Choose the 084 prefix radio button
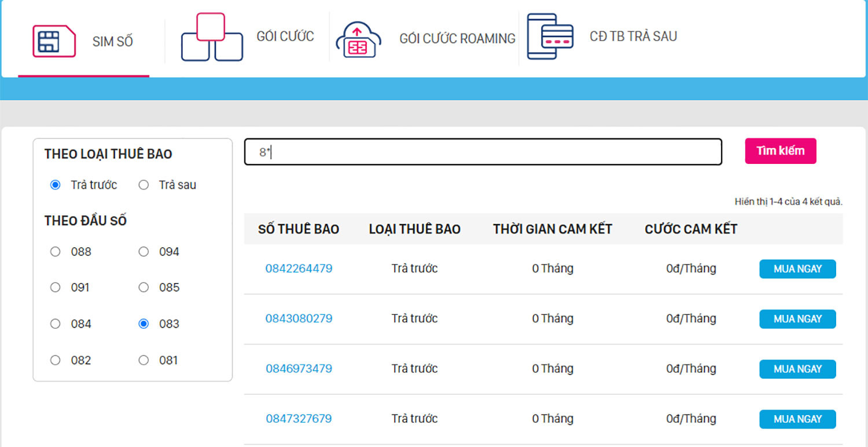 point(56,324)
